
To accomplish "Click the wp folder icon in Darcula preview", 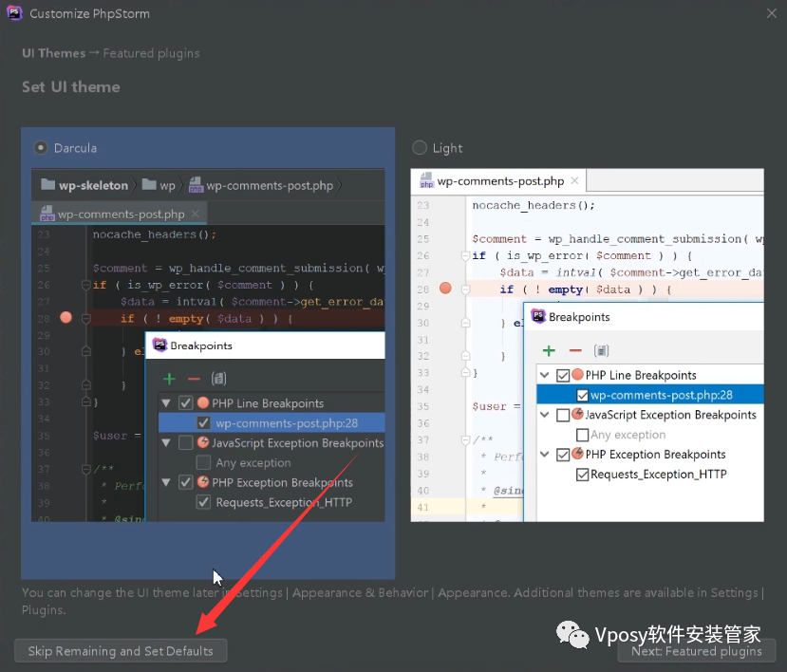I will click(149, 185).
